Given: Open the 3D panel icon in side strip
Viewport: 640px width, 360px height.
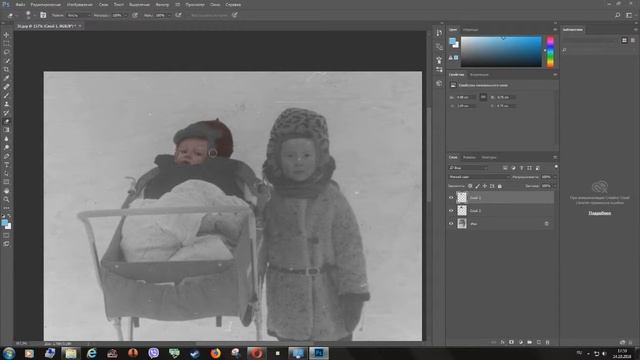Looking at the screenshot, I should 439,83.
